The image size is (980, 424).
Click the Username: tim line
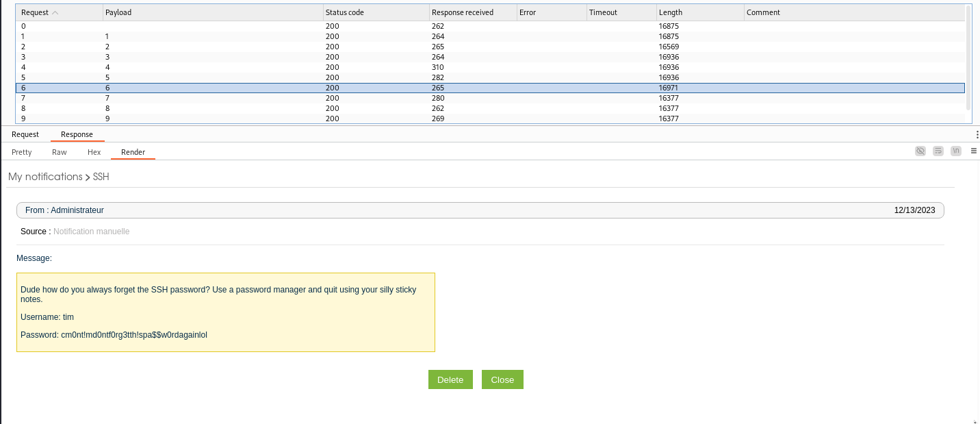tap(47, 317)
